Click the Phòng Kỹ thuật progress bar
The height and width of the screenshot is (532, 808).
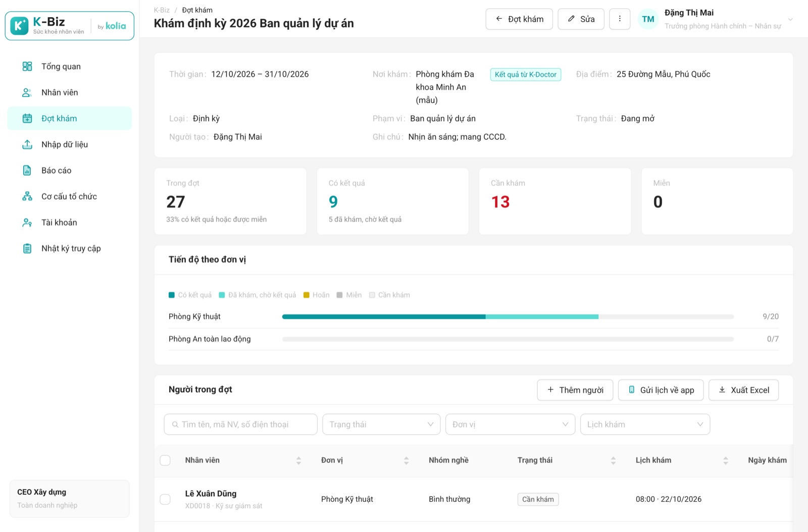[508, 316]
